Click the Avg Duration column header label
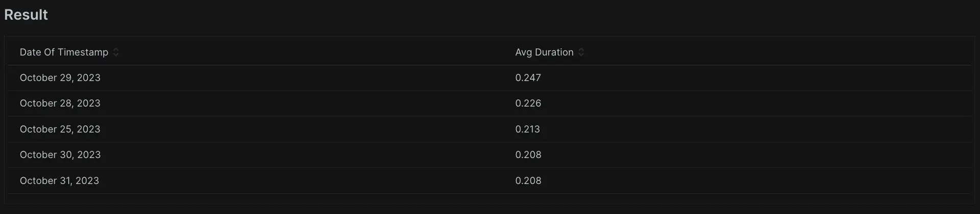980x214 pixels. tap(544, 52)
